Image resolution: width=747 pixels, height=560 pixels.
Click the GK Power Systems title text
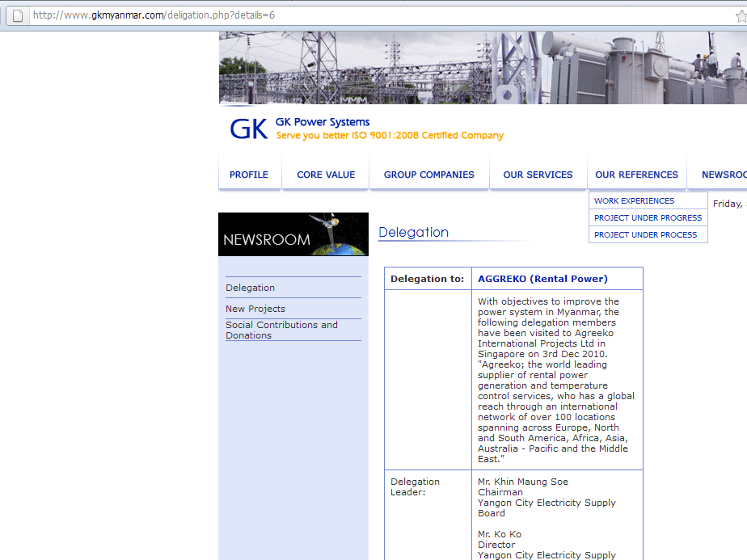323,123
